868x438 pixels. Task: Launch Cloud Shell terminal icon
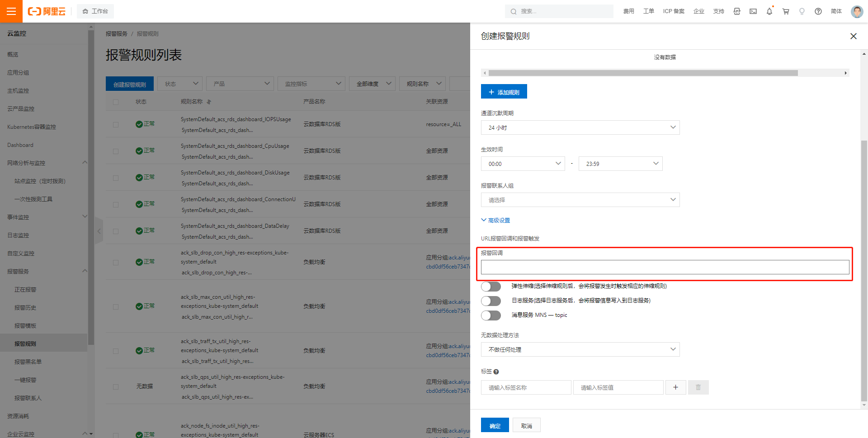[x=753, y=11]
